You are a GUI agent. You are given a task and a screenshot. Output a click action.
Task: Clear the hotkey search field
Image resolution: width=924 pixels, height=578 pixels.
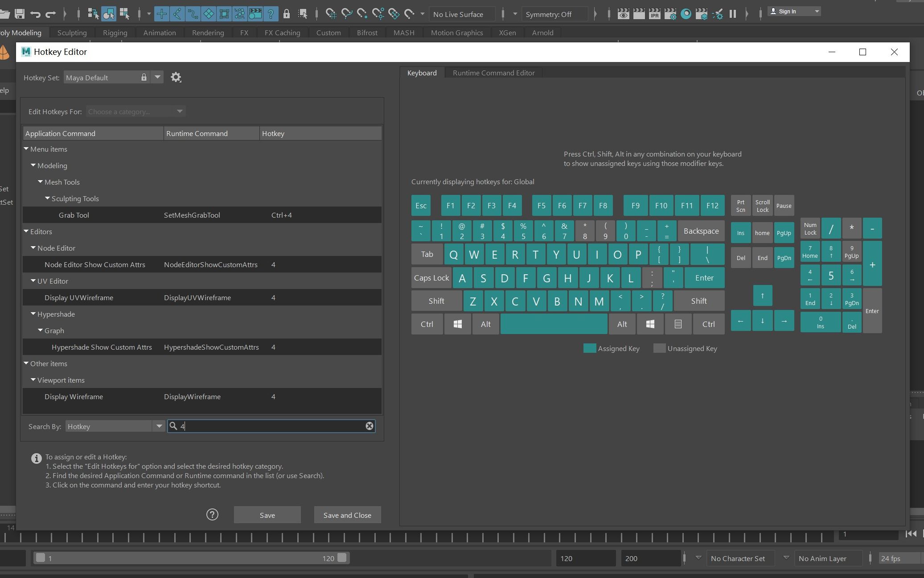[x=369, y=426]
